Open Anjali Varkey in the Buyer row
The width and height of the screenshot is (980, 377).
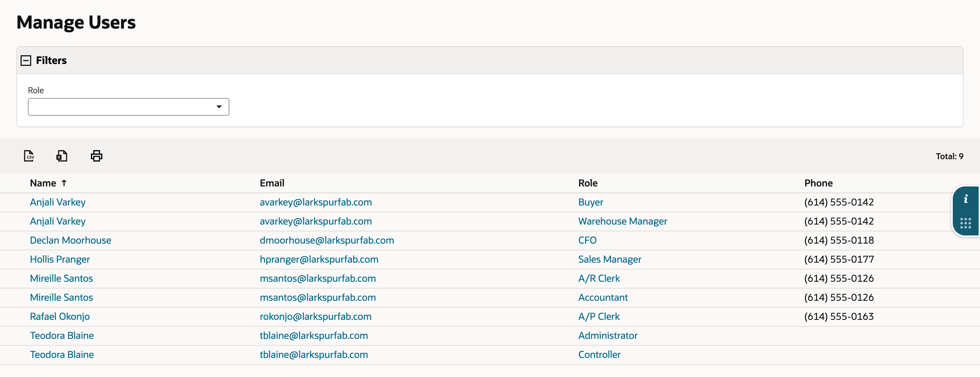pos(58,202)
